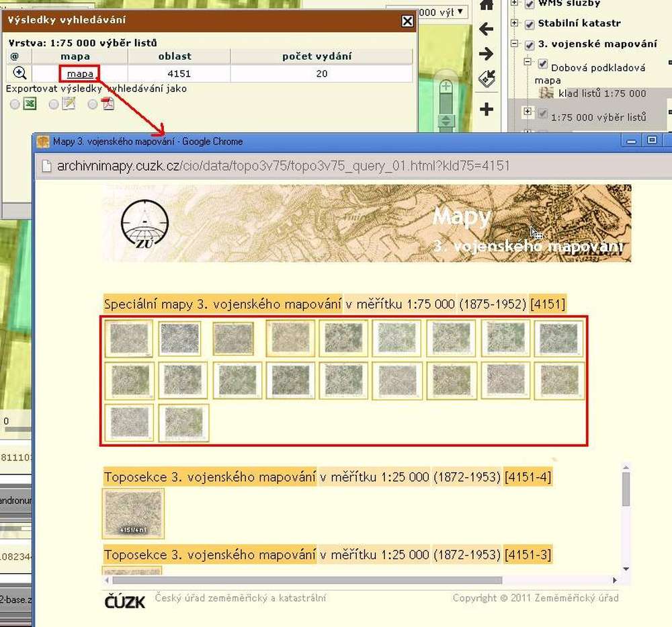Go to next map extent arrow
This screenshot has height=627, width=672.
(486, 54)
